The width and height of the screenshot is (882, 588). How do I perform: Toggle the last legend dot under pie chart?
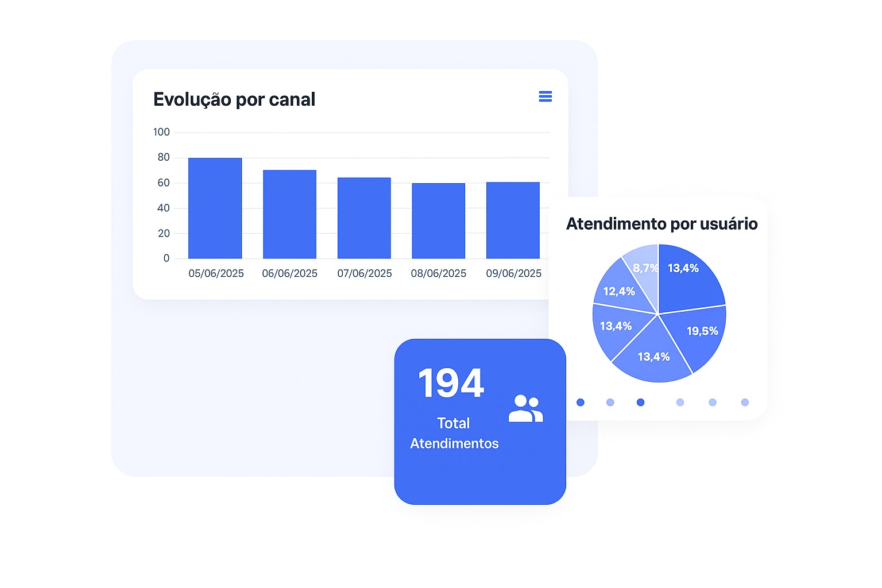[745, 402]
